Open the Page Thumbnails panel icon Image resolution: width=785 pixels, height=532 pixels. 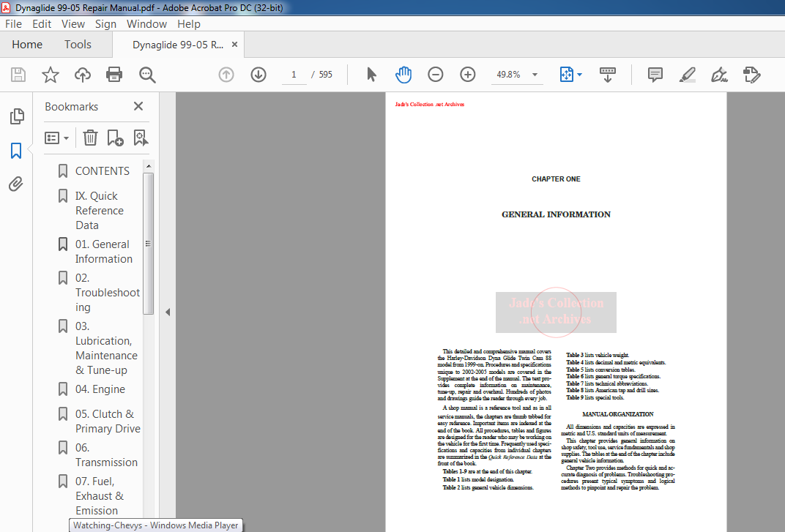click(17, 116)
